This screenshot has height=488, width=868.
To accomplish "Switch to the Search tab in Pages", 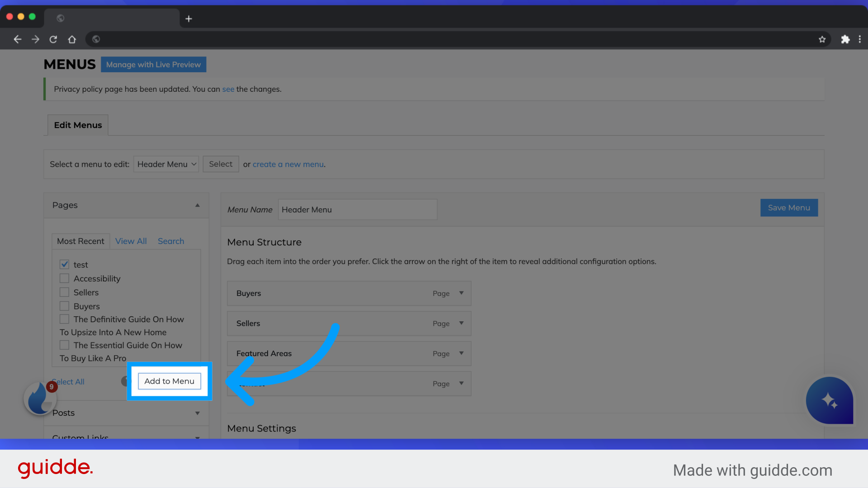I will [x=170, y=241].
